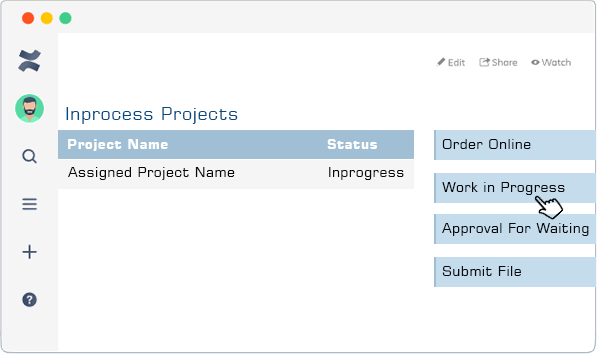Screen dimensions: 597x364
Task: Click the Inprocess Projects page title
Action: click(152, 114)
